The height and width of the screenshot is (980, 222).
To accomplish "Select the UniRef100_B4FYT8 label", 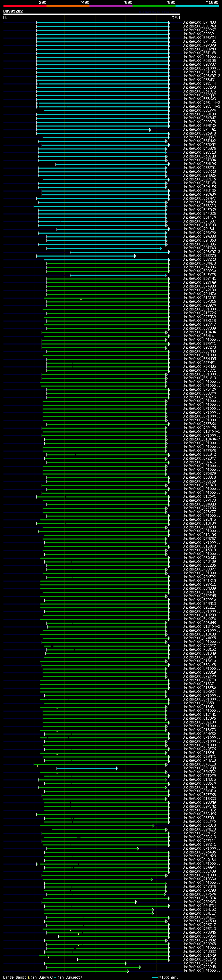I will [199, 275].
